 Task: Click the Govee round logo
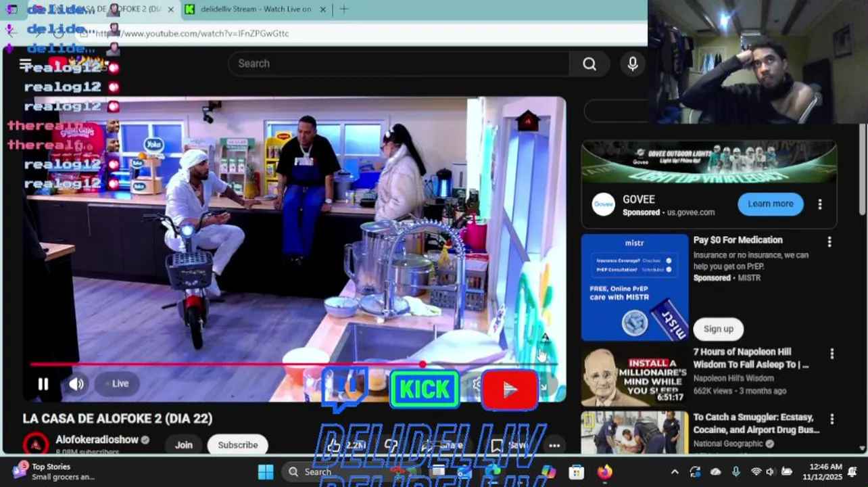pyautogui.click(x=604, y=204)
